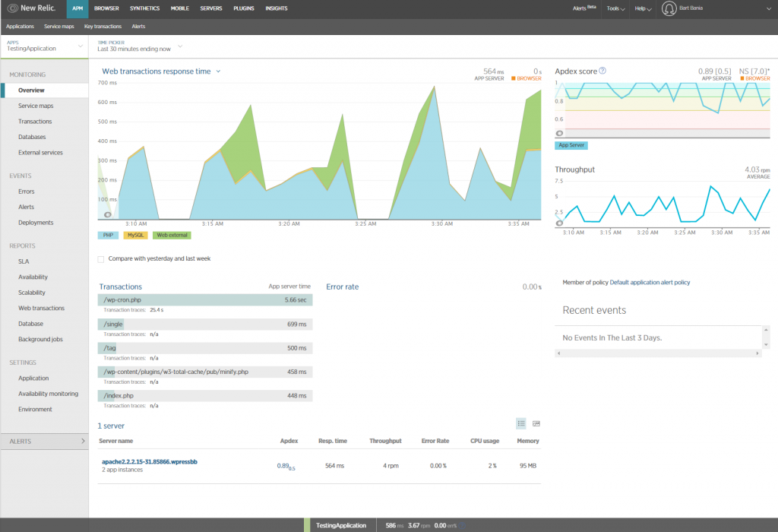Viewport: 778px width, 532px height.
Task: Toggle the PHP legend on the response chart
Action: point(106,236)
